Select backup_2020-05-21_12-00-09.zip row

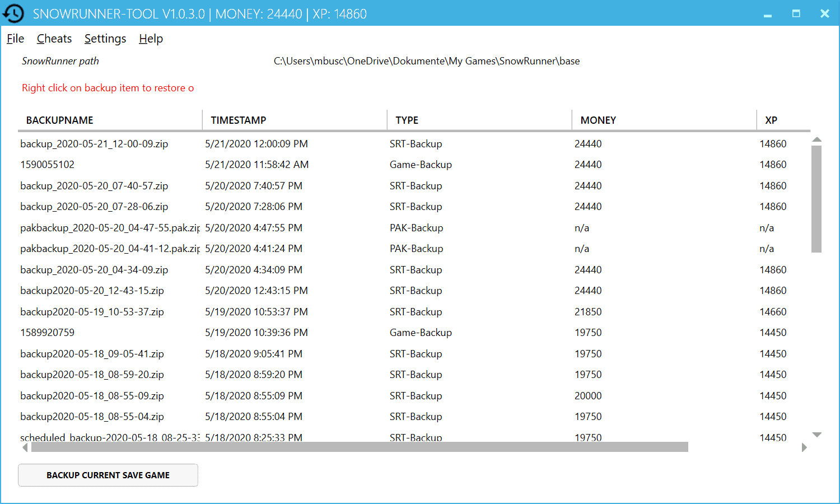pos(94,144)
